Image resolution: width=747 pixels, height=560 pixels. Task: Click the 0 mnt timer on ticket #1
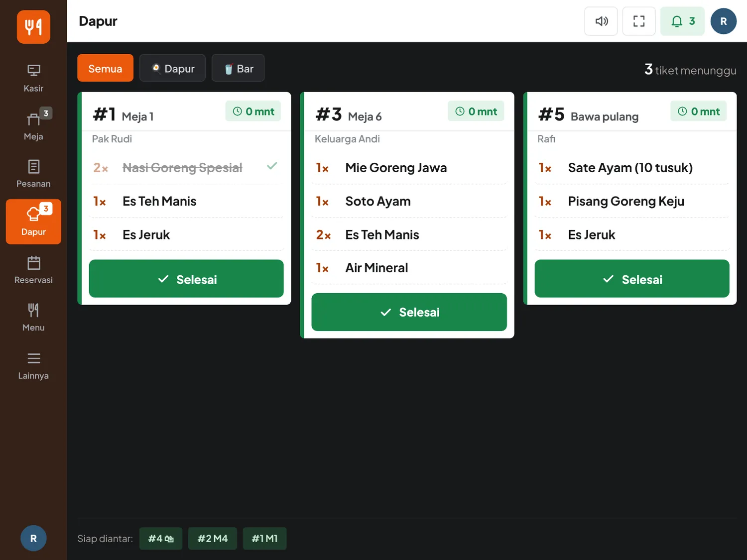click(x=253, y=112)
